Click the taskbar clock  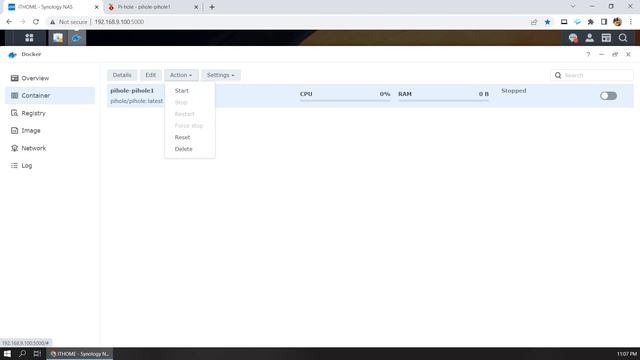tap(627, 354)
